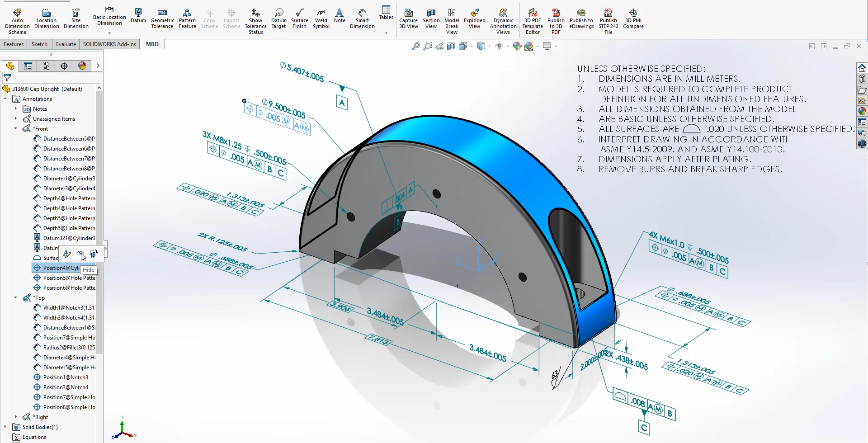868x443 pixels.
Task: Switch to the Sketch tab
Action: coord(39,44)
